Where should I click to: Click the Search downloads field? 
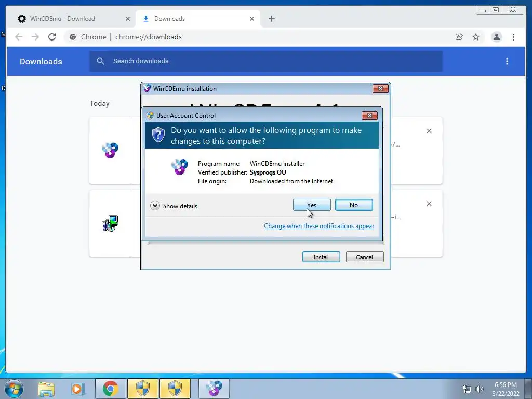[x=265, y=61]
